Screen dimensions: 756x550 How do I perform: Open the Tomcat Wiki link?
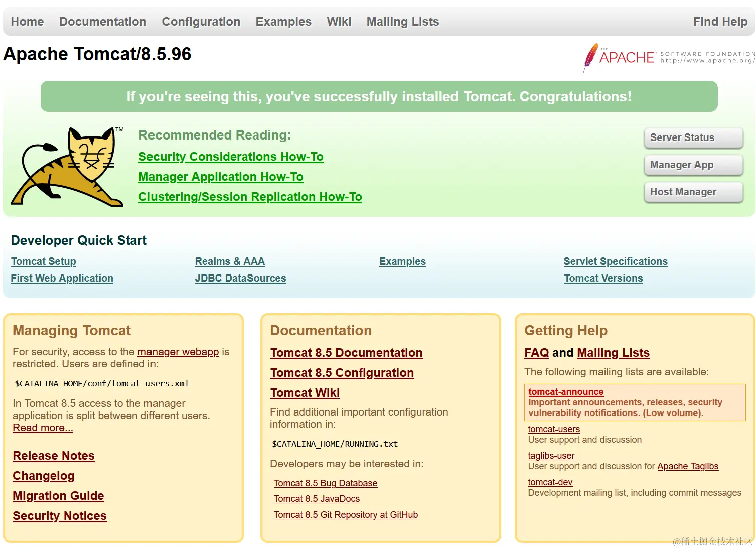point(305,393)
